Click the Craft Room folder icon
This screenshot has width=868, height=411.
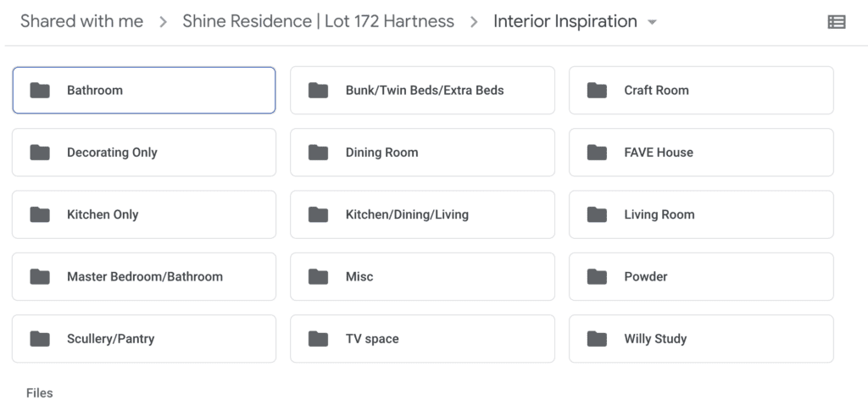(597, 91)
